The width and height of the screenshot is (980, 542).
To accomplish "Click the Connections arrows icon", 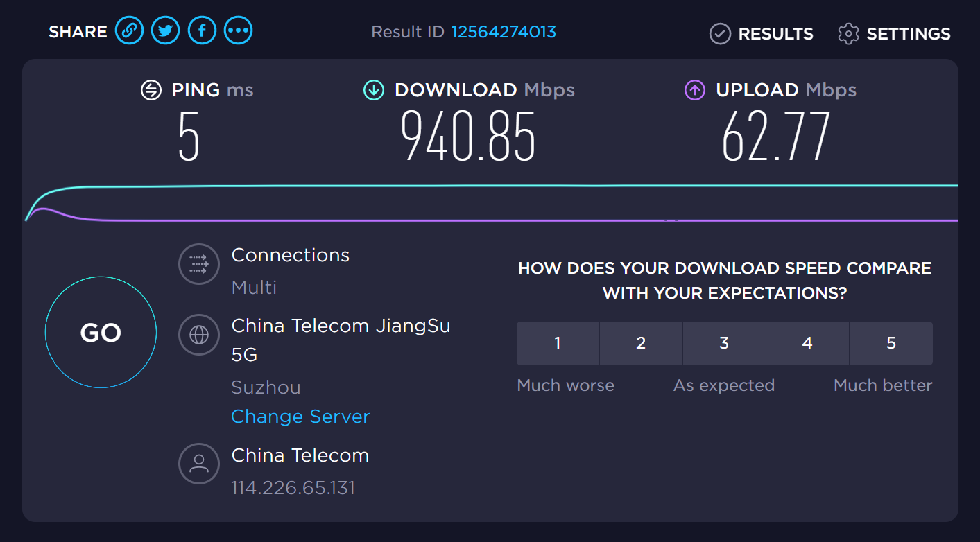I will pyautogui.click(x=199, y=264).
